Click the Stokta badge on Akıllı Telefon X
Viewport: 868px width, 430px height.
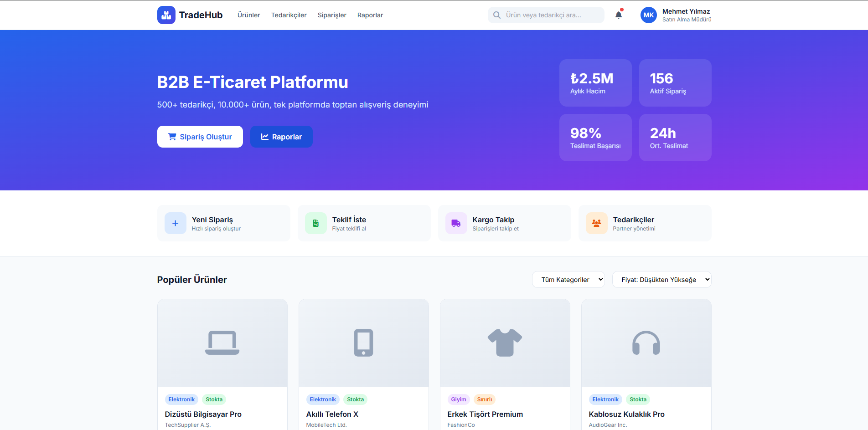[356, 399]
